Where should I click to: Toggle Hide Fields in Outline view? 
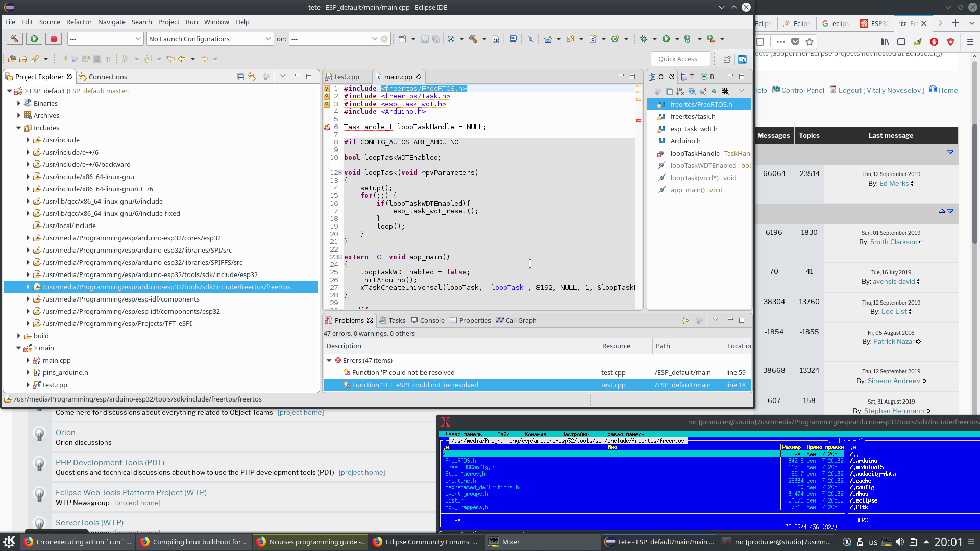click(x=692, y=91)
